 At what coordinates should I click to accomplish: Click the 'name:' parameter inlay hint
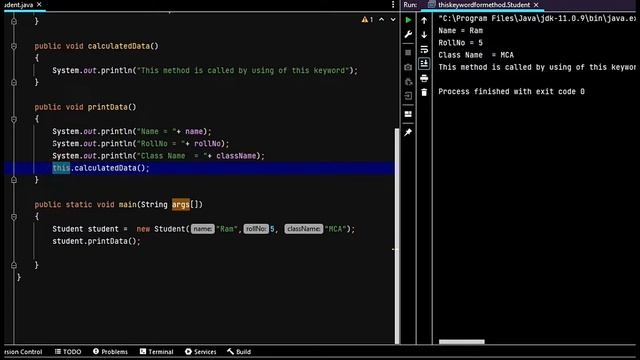[x=202, y=229]
